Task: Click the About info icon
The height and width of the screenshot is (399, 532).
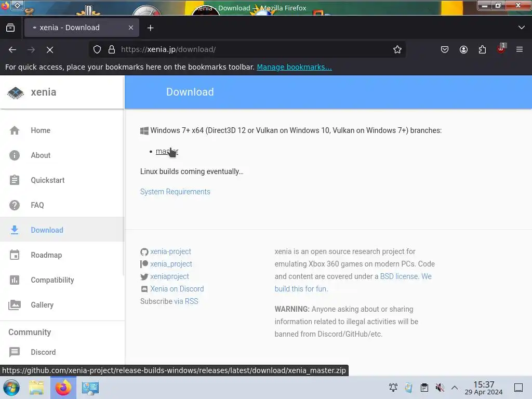Action: pyautogui.click(x=14, y=155)
